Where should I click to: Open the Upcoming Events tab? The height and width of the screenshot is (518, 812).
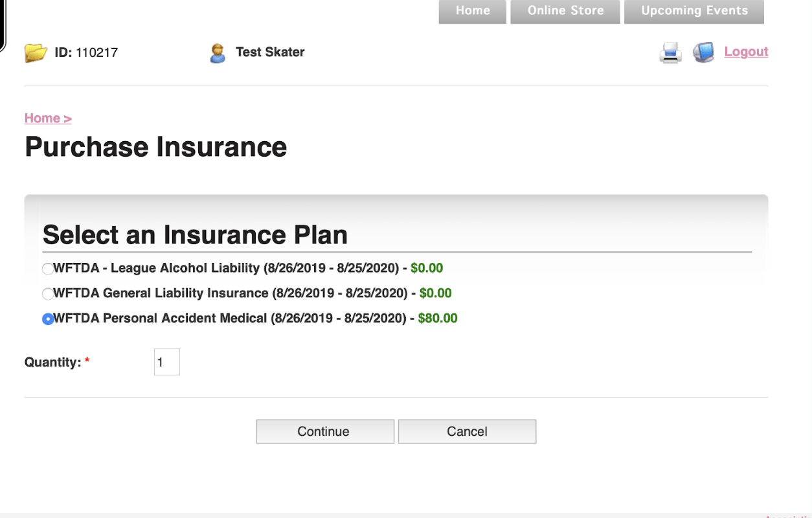click(x=694, y=11)
